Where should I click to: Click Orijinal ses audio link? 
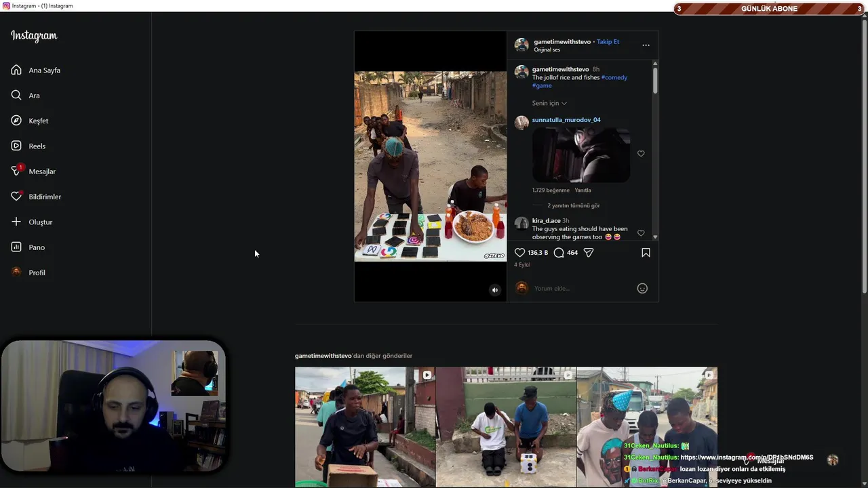pos(547,49)
